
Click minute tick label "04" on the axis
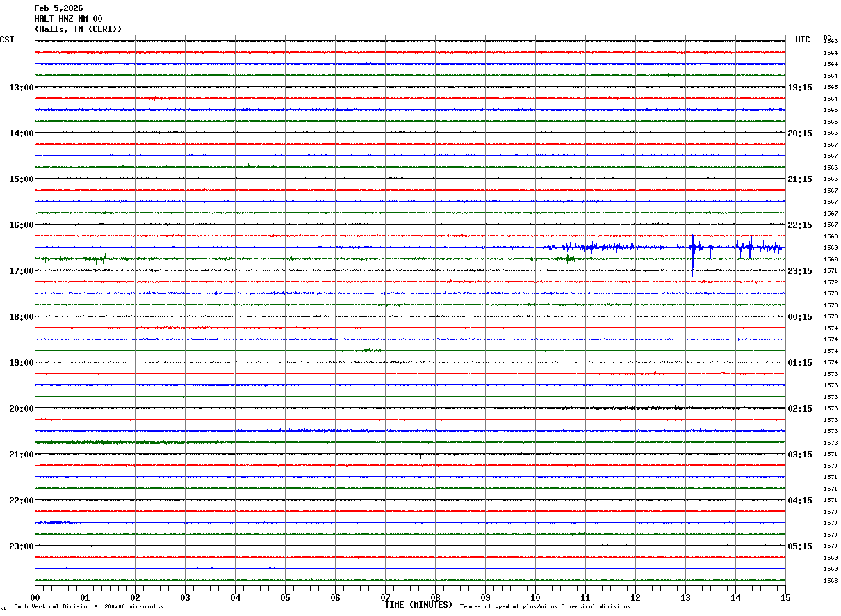236,597
